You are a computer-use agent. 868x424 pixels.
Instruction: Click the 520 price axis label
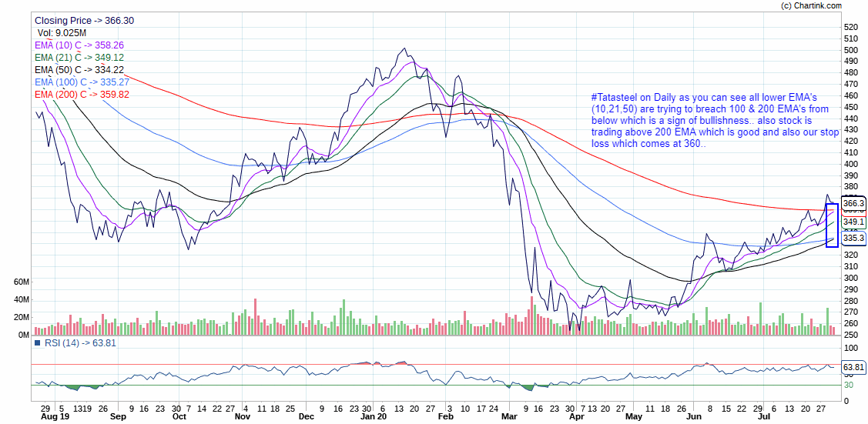pos(850,27)
